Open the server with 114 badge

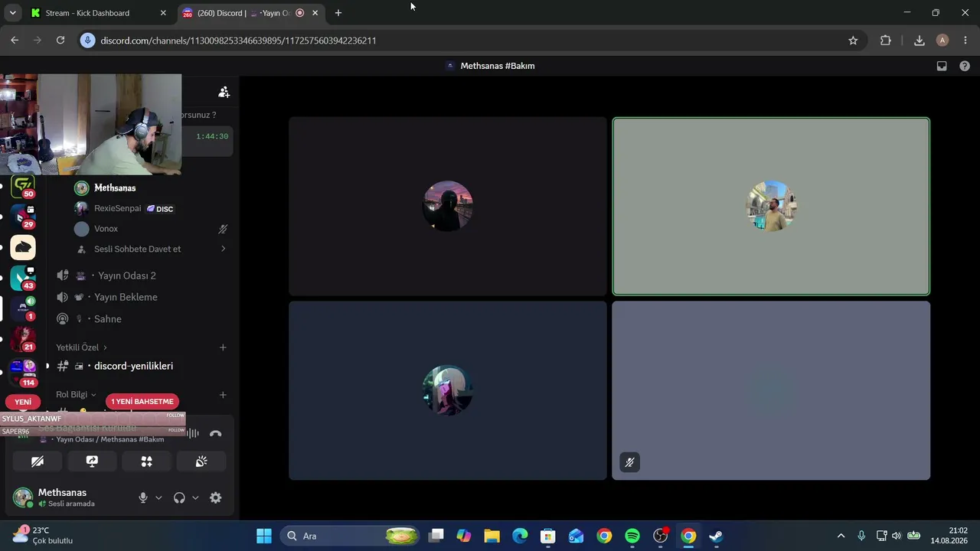click(x=23, y=371)
